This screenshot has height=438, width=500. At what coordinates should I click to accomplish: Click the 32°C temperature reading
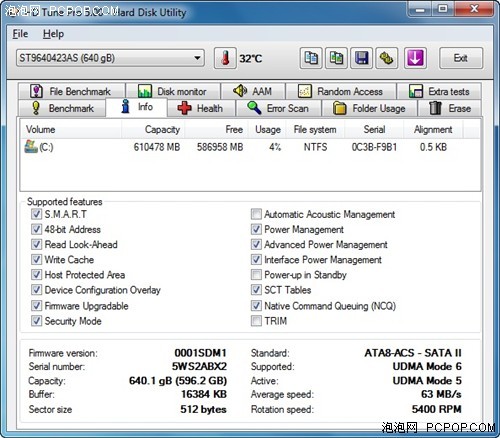point(251,59)
